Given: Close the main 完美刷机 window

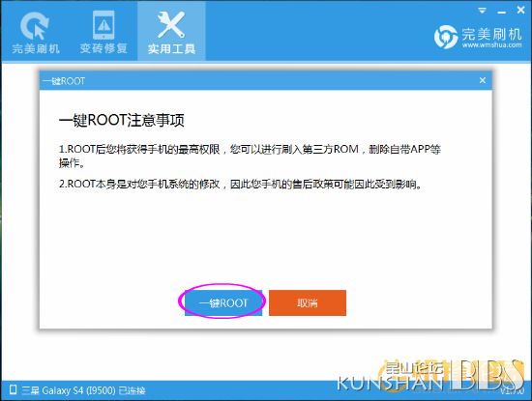Looking at the screenshot, I should (520, 11).
